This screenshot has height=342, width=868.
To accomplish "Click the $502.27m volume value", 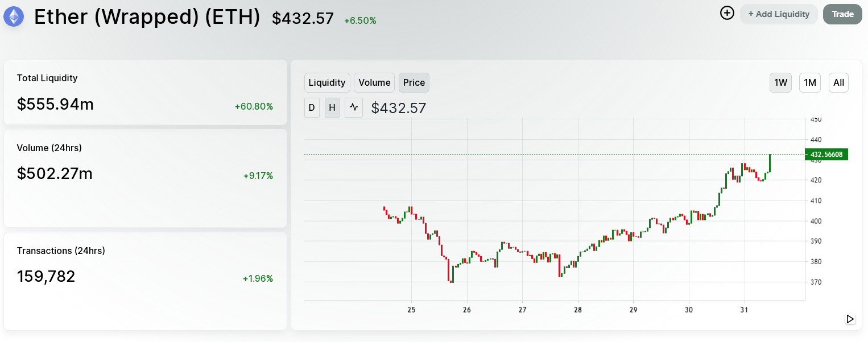I will click(x=55, y=173).
